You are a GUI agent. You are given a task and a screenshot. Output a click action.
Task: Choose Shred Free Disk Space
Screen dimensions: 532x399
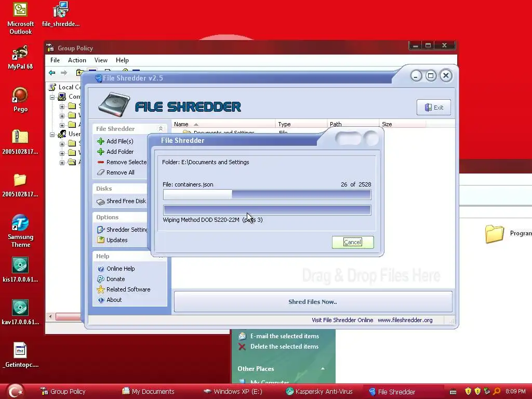click(122, 201)
